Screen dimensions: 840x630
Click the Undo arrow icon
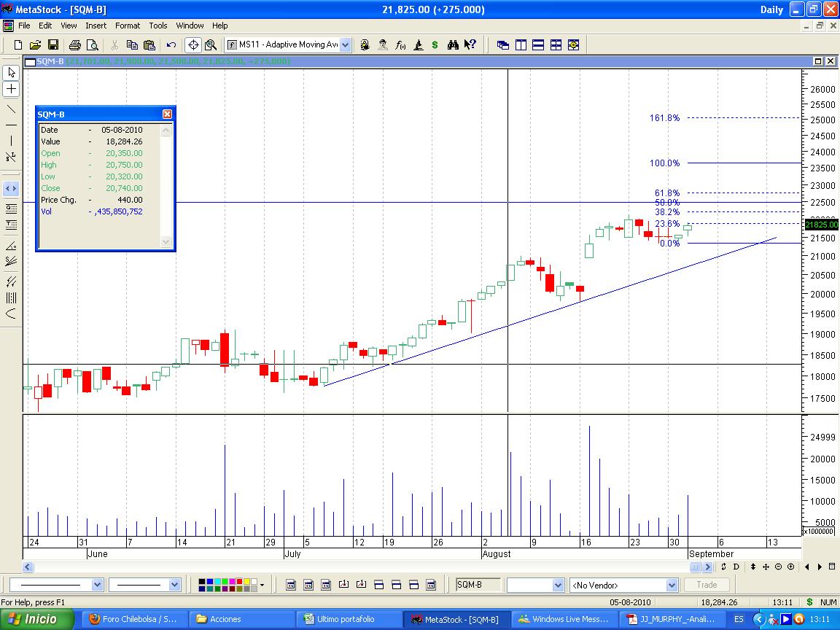[171, 45]
